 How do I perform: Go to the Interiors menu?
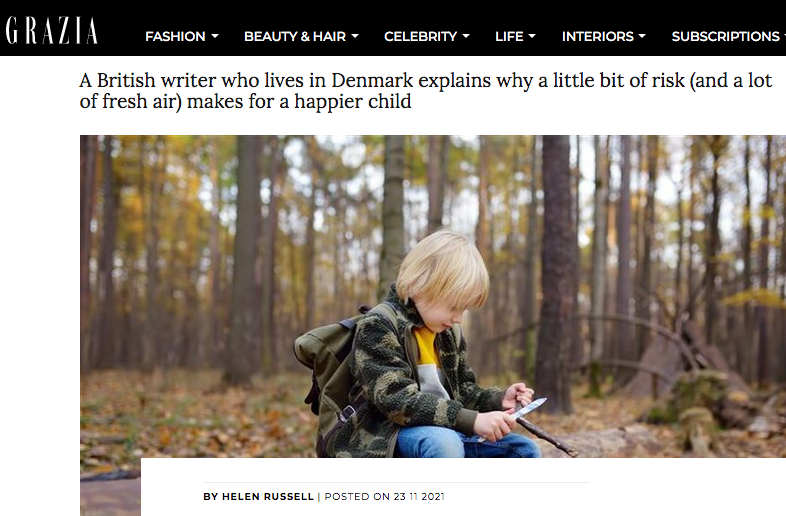pos(597,36)
